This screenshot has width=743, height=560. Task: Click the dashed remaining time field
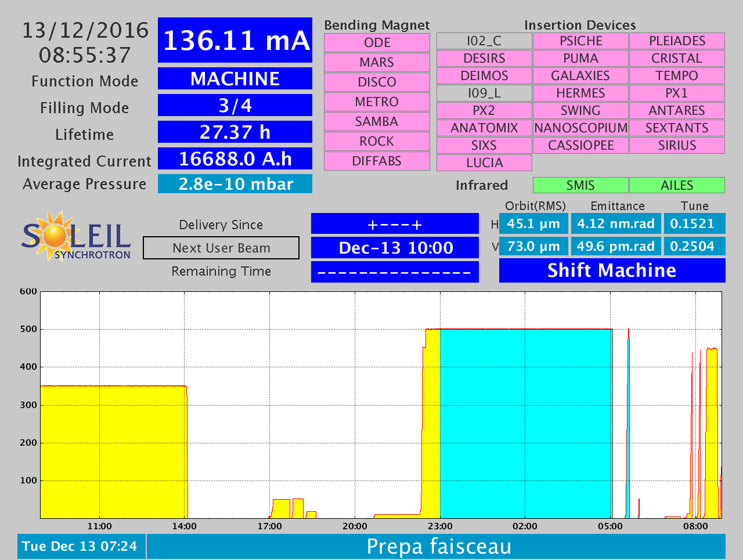pos(395,272)
